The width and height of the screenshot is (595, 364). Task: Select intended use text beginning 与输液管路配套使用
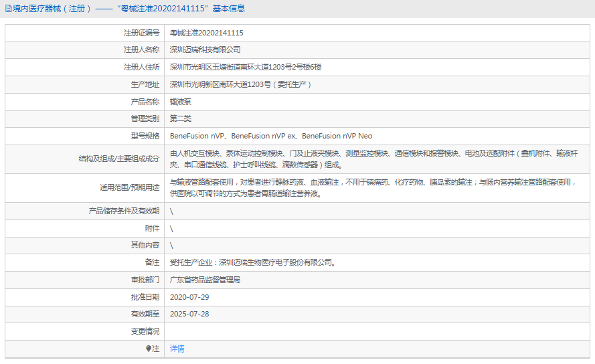coord(373,188)
